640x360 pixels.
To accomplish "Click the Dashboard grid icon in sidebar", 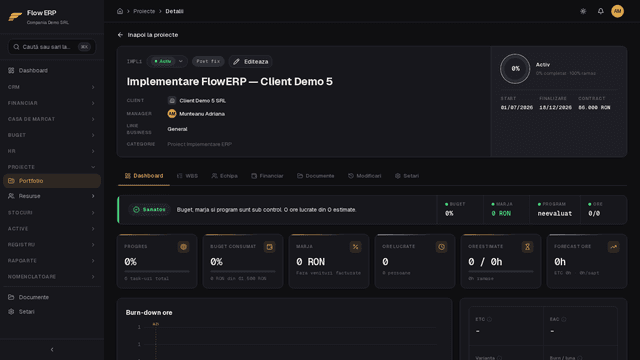I will click(x=11, y=71).
